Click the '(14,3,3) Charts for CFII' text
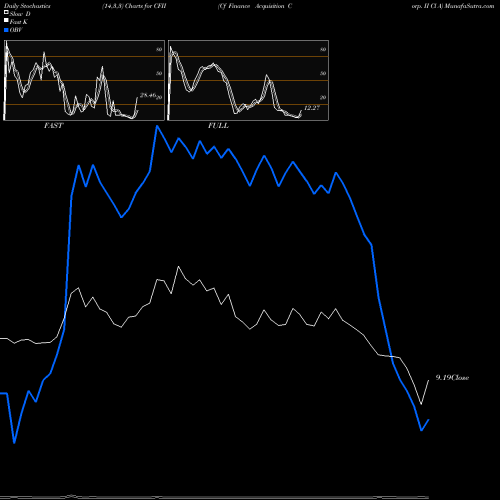Screen dimensions: 500x500 [134, 6]
